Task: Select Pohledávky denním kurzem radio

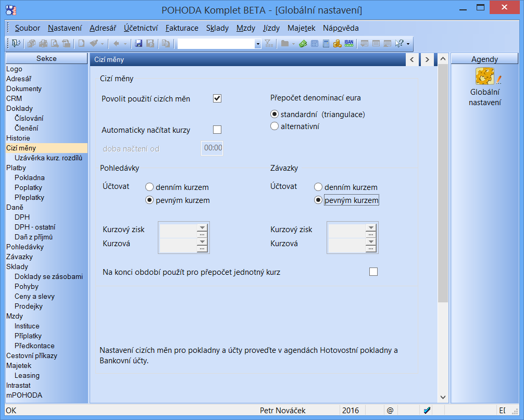Action: [x=149, y=187]
